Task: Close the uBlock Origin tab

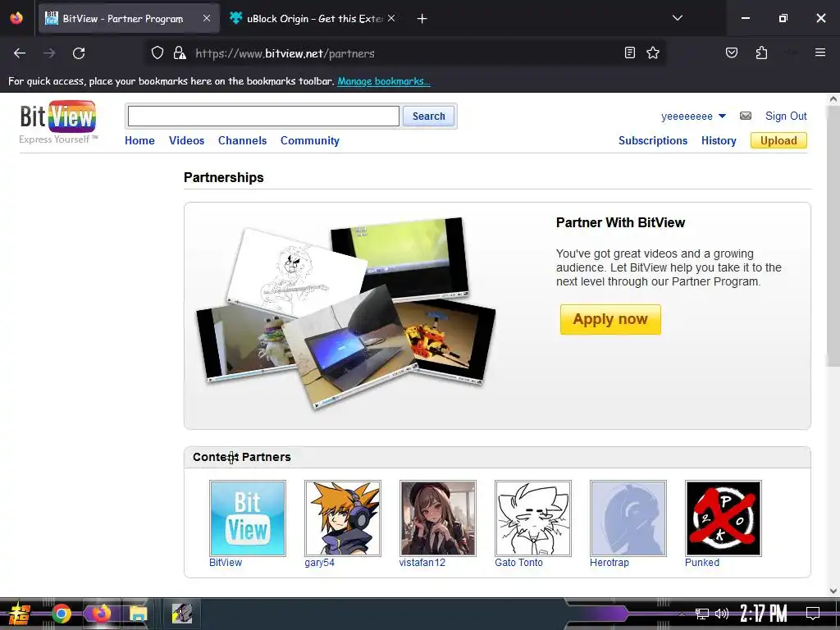Action: 391,18
